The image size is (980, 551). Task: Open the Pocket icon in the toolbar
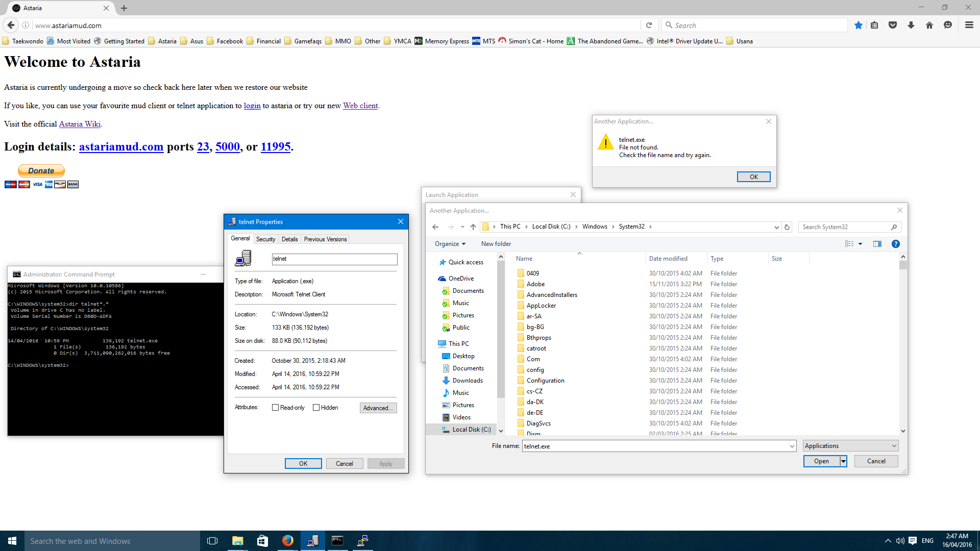tap(893, 26)
